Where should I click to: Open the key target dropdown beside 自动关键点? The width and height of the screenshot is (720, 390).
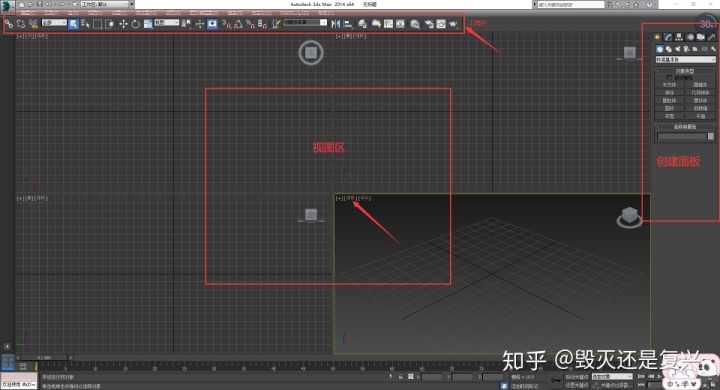click(613, 377)
